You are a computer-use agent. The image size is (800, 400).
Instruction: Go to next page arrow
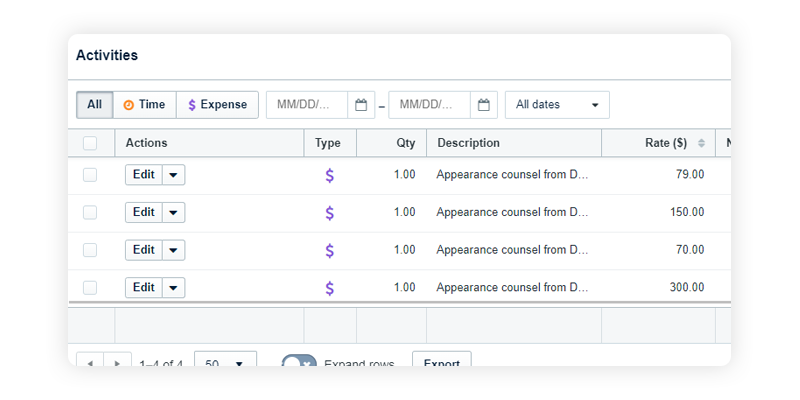[117, 360]
